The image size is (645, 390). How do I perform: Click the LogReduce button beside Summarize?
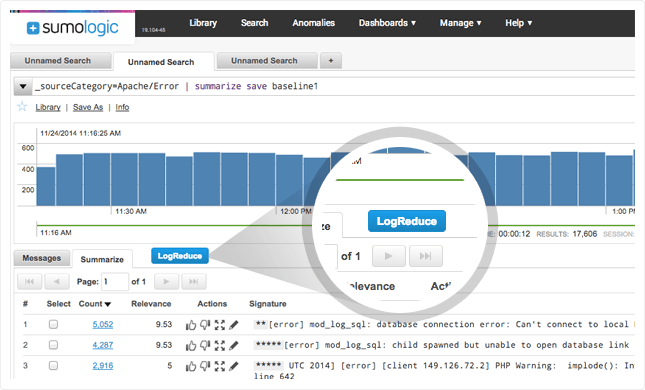coord(180,256)
